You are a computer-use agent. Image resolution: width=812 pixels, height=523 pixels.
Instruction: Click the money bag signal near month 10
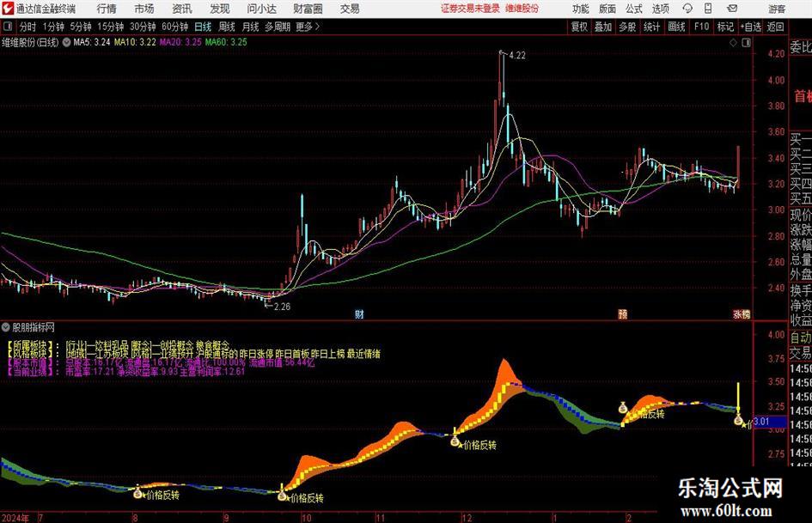tap(282, 496)
